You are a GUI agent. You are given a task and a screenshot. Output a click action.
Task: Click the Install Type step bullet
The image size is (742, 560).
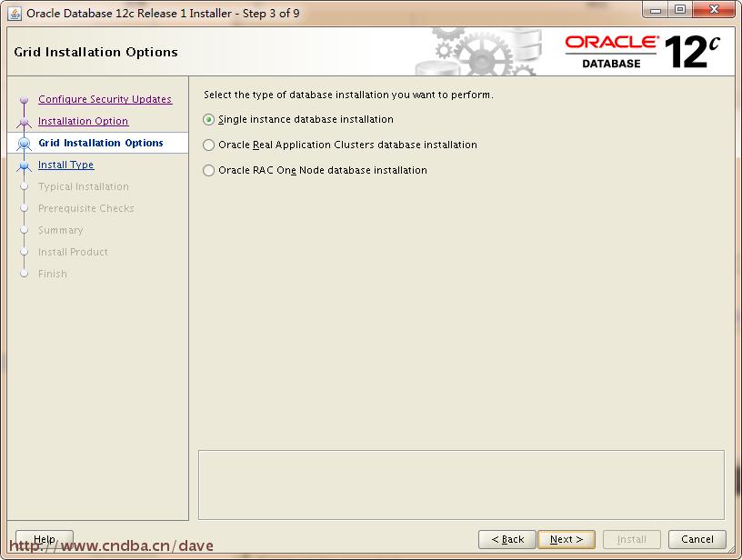coord(25,165)
